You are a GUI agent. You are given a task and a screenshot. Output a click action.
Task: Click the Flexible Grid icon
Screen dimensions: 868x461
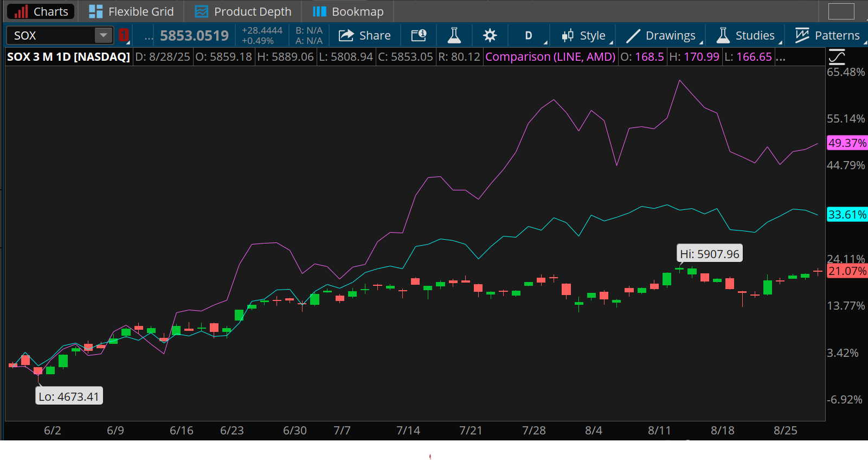pos(95,11)
